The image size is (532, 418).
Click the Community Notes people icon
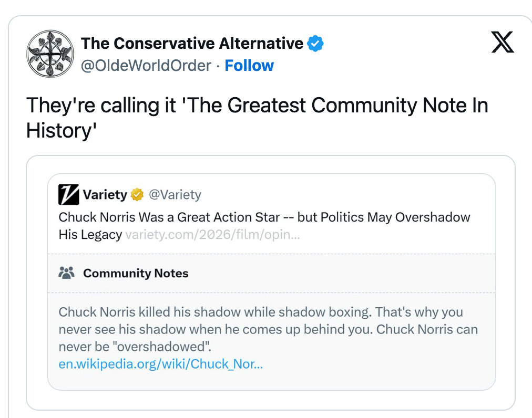tap(67, 273)
